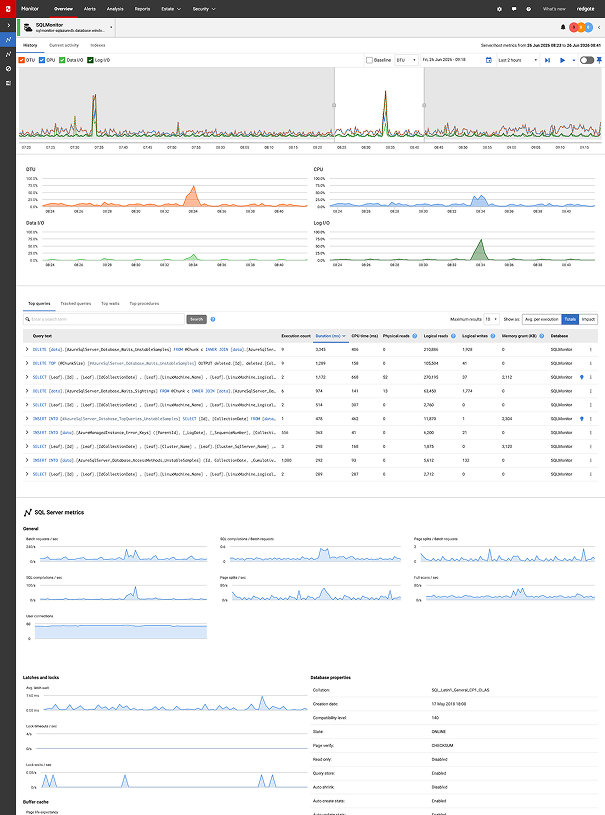
Task: Uncheck the CPU series checkbox
Action: click(42, 60)
